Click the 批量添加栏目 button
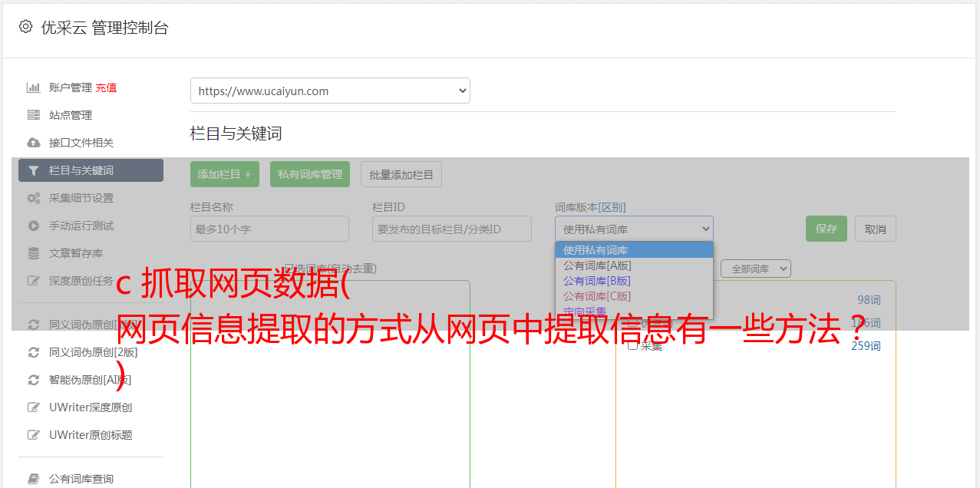Viewport: 980px width, 488px height. click(401, 174)
